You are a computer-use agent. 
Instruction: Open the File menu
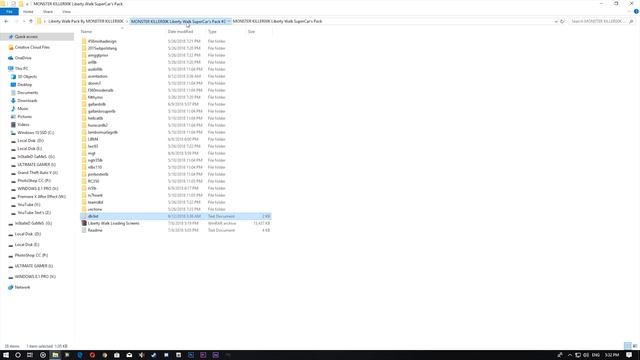tap(9, 12)
